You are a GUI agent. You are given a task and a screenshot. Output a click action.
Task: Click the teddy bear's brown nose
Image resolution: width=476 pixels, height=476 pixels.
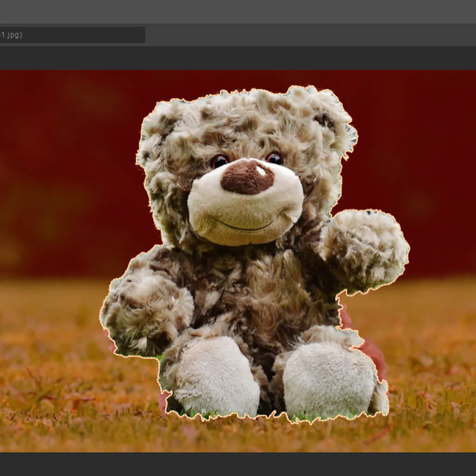click(x=247, y=177)
